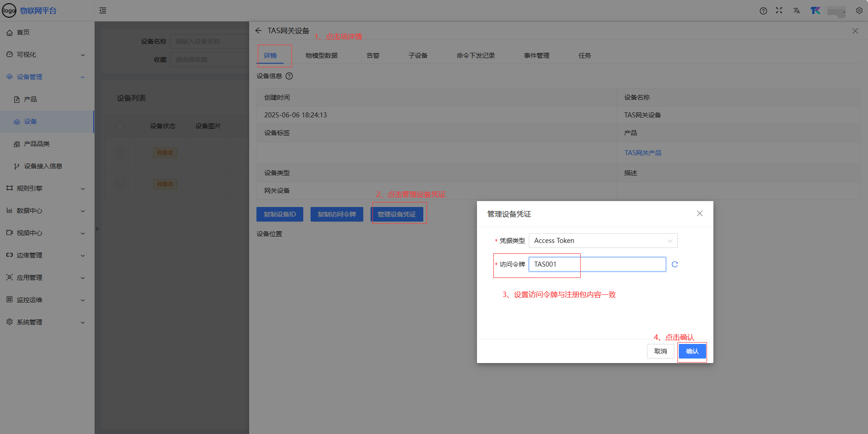Expand the 数据中心 sidebar menu
Screen dimensions: 868x434
pyautogui.click(x=45, y=211)
